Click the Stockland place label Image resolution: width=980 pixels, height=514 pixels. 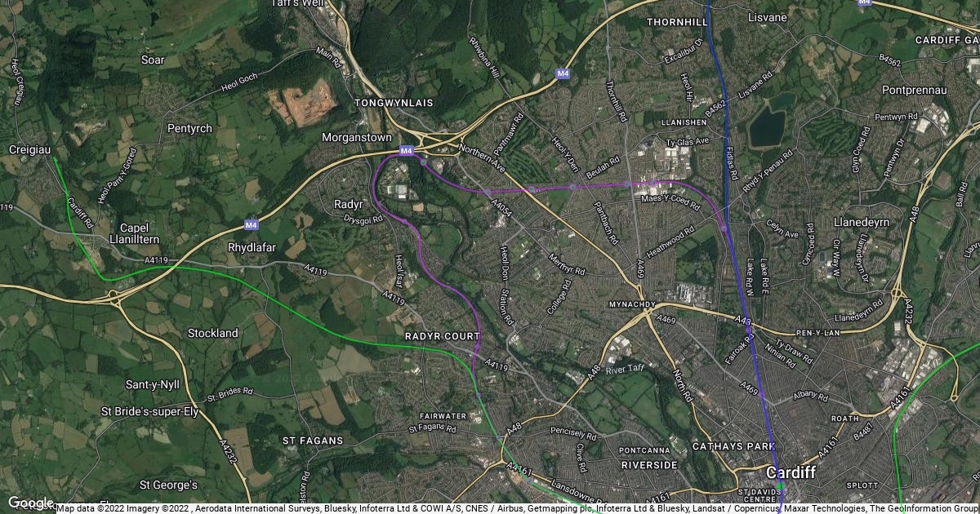point(213,333)
